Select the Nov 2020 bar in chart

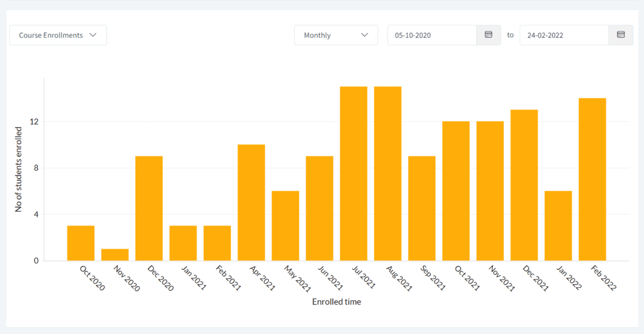coord(115,255)
